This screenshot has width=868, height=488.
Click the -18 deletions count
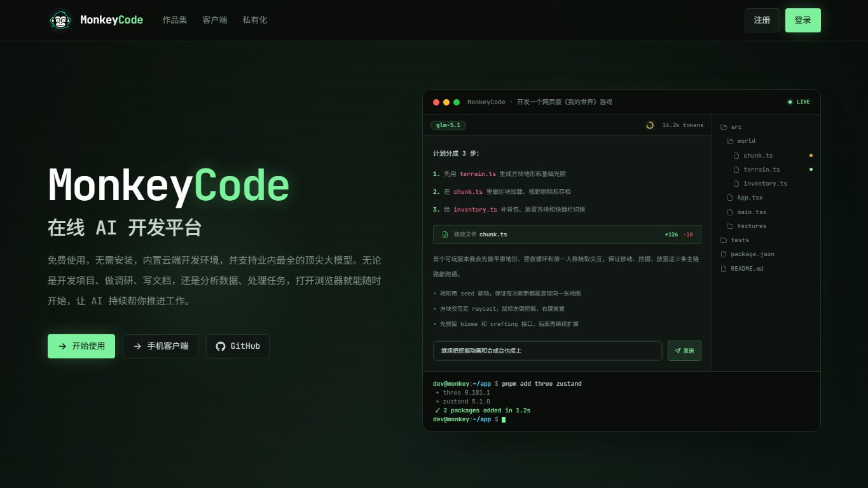click(688, 234)
